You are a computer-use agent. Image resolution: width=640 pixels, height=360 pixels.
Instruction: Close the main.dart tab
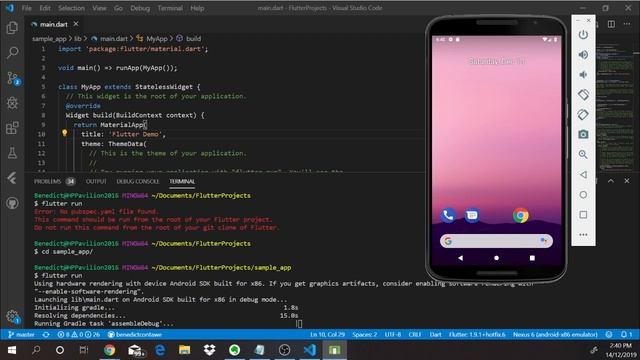76,24
